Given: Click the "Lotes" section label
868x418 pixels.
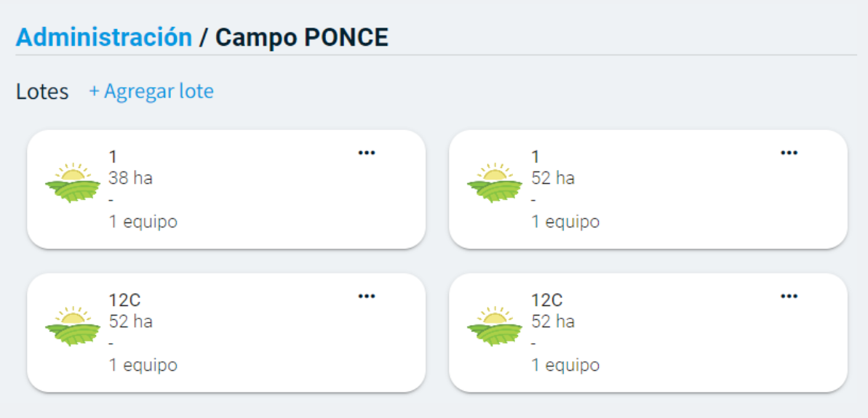Looking at the screenshot, I should 42,92.
